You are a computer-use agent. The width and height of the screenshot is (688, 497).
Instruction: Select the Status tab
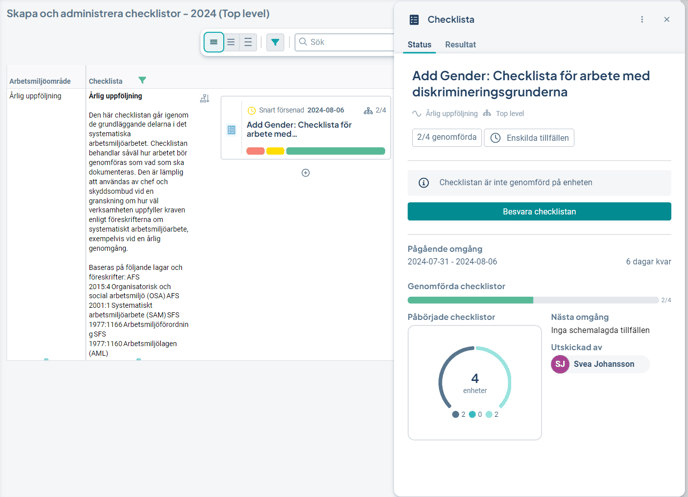(419, 45)
